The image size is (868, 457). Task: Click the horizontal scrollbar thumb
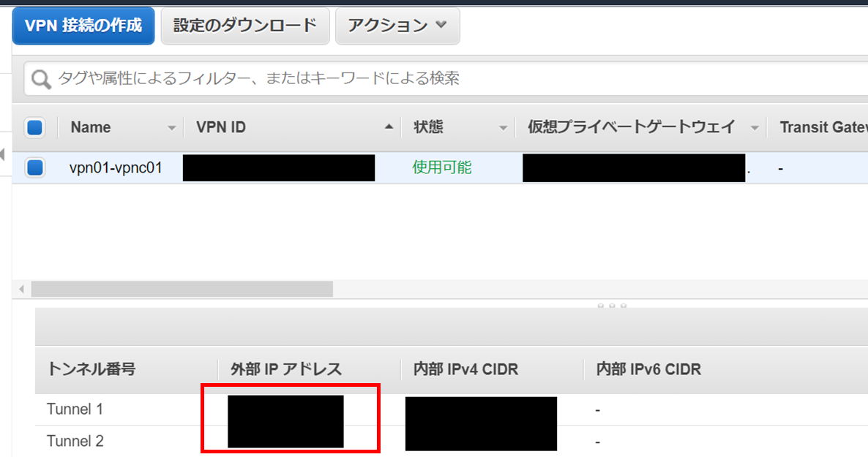click(x=182, y=290)
